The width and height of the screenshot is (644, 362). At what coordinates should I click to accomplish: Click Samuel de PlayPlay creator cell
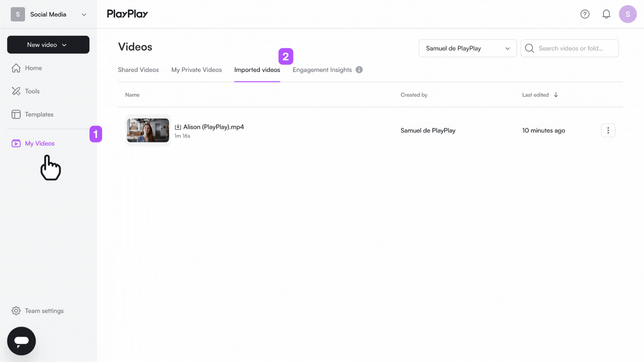[x=428, y=130]
